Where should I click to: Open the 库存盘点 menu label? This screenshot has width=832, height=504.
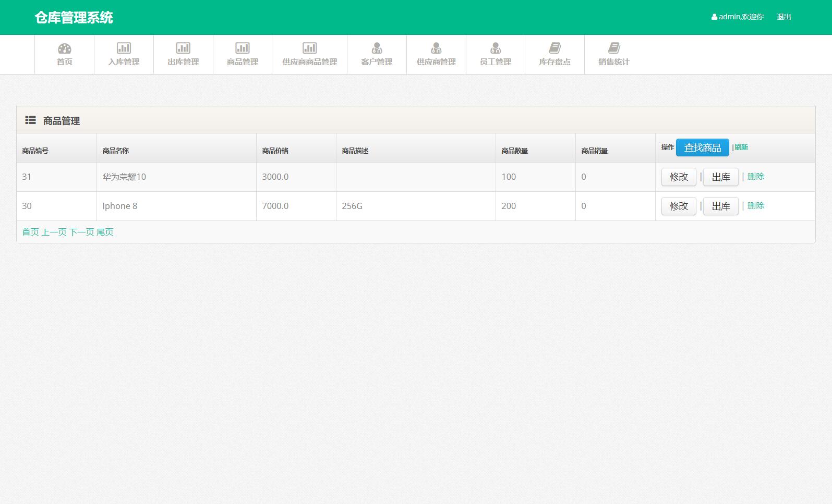554,62
